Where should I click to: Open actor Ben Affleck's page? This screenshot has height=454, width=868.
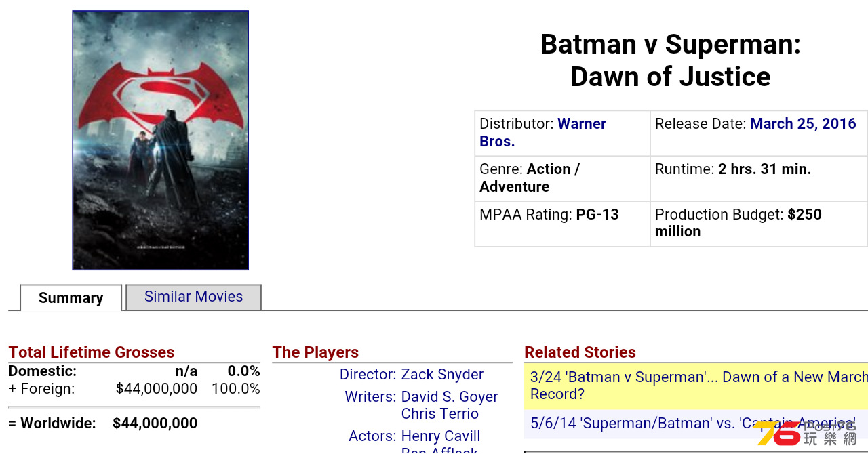point(439,450)
